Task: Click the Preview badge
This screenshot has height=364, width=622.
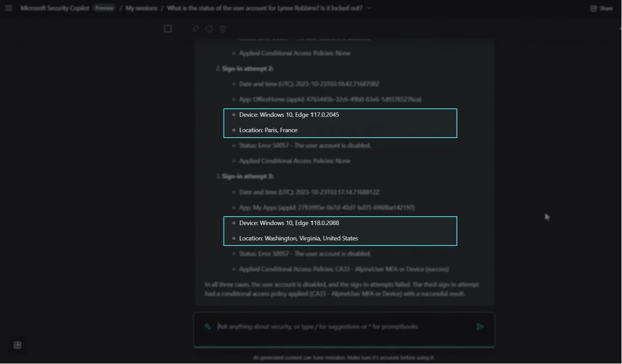Action: pyautogui.click(x=104, y=8)
